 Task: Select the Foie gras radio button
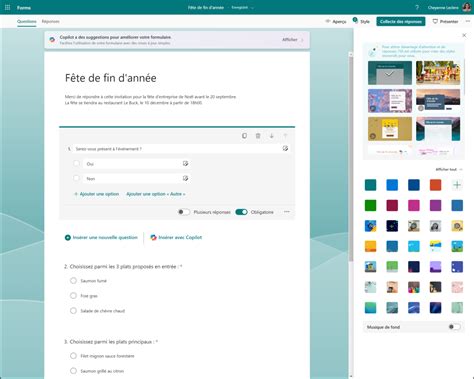pos(73,296)
